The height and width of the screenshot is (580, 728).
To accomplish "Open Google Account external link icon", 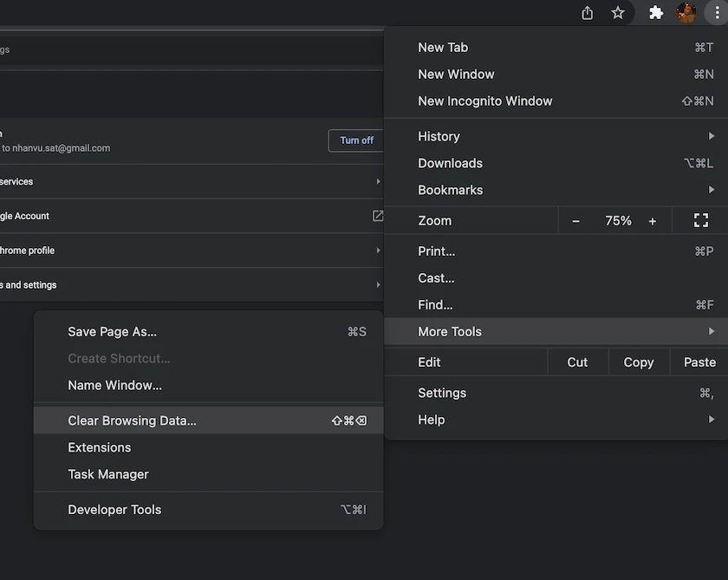I will click(x=378, y=216).
